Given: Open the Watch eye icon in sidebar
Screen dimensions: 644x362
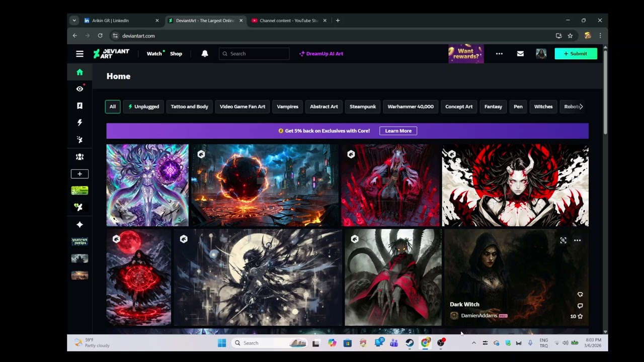Looking at the screenshot, I should [x=79, y=89].
